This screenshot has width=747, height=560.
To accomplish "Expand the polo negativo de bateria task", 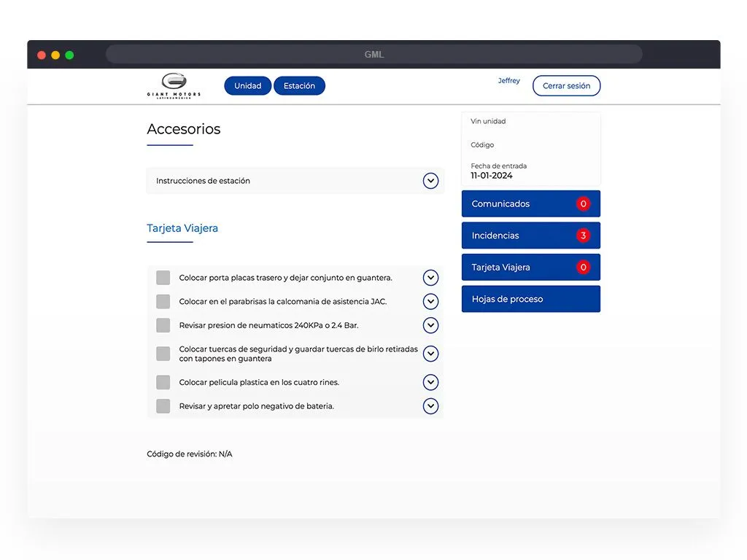I will click(430, 406).
